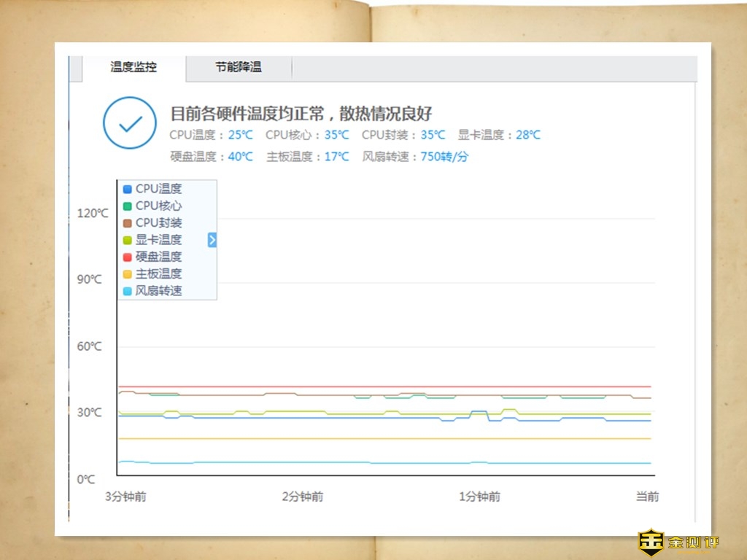The height and width of the screenshot is (560, 747).
Task: Click the 风扇转速 750转/分 reading
Action: click(444, 157)
